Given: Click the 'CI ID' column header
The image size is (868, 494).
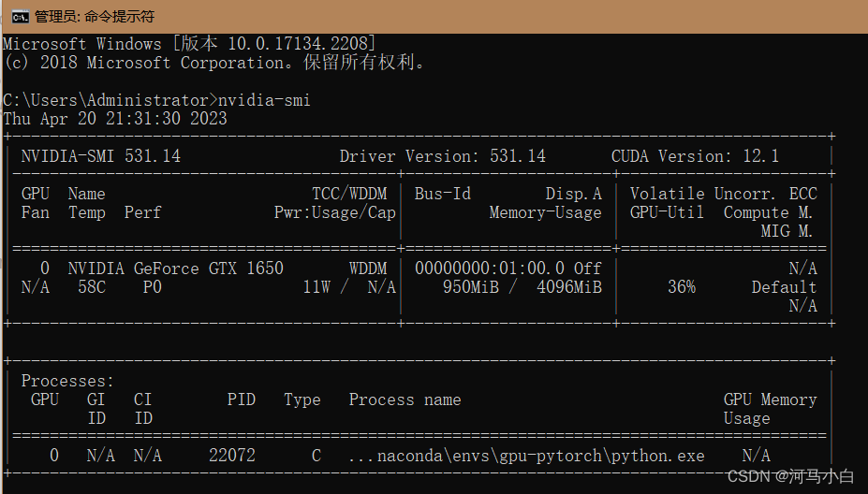Looking at the screenshot, I should 143,409.
